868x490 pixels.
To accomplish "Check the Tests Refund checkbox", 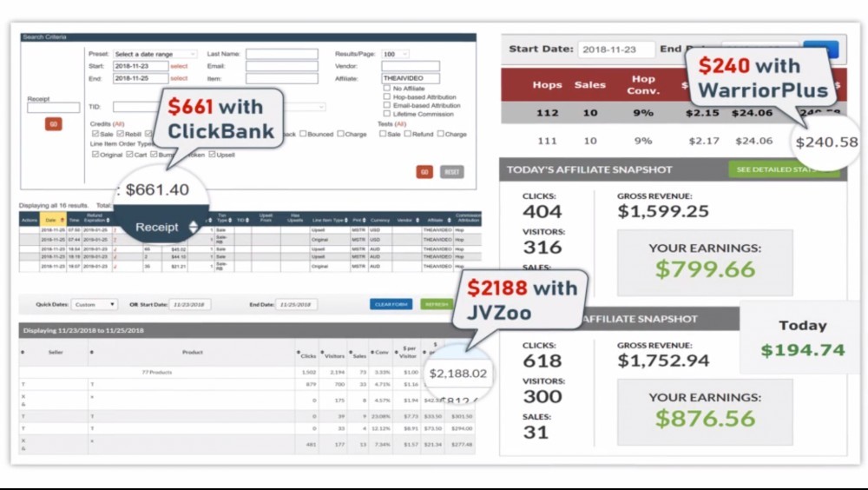I will tap(407, 134).
